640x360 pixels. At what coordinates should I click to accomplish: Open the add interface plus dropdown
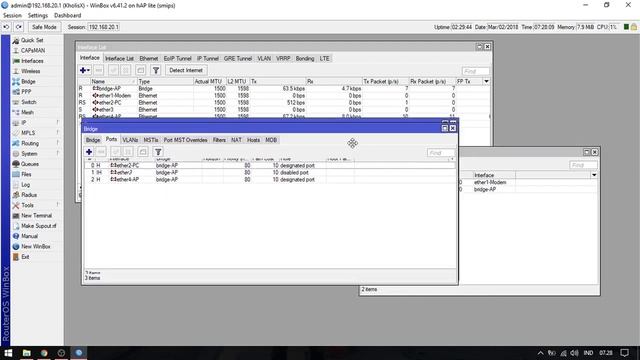pyautogui.click(x=85, y=70)
